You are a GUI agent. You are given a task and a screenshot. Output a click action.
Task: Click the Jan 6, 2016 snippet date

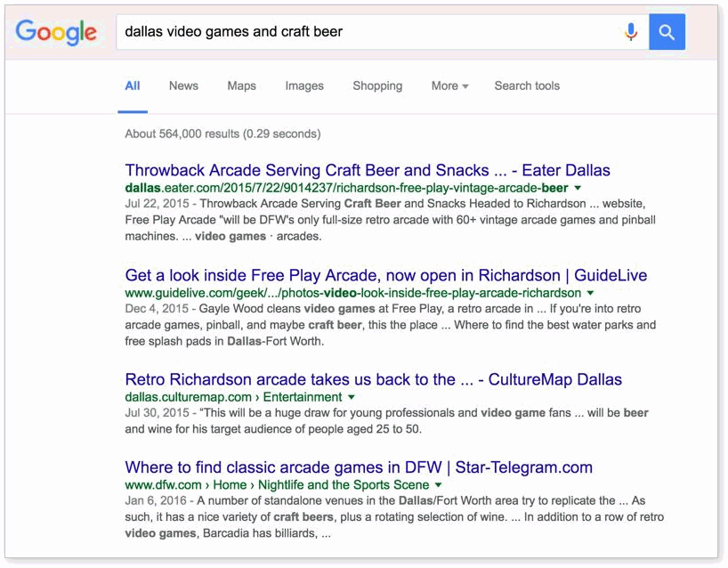[156, 500]
